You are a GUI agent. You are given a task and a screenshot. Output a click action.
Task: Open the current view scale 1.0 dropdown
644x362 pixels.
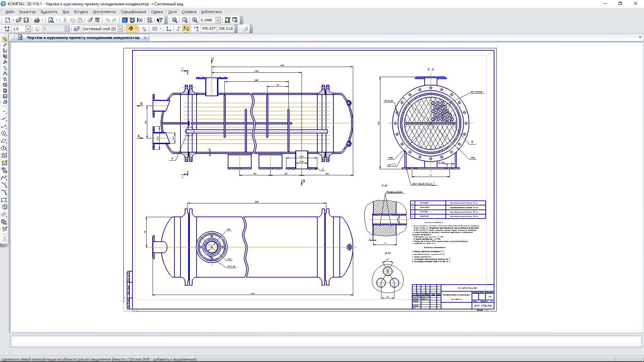click(28, 29)
